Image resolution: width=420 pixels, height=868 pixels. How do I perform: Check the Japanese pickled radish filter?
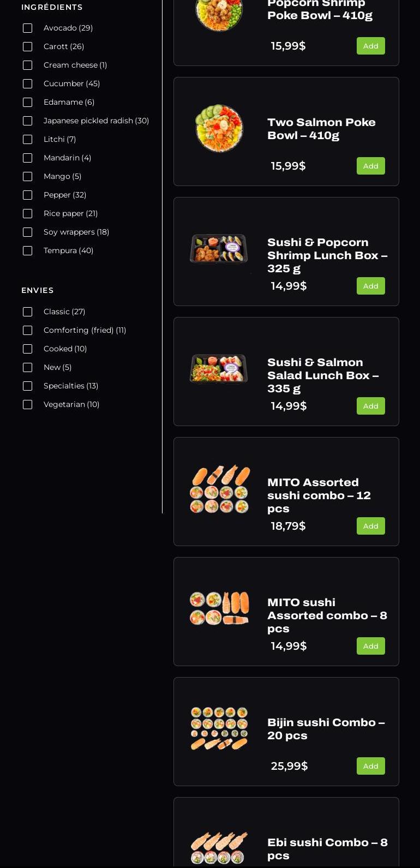tap(27, 121)
